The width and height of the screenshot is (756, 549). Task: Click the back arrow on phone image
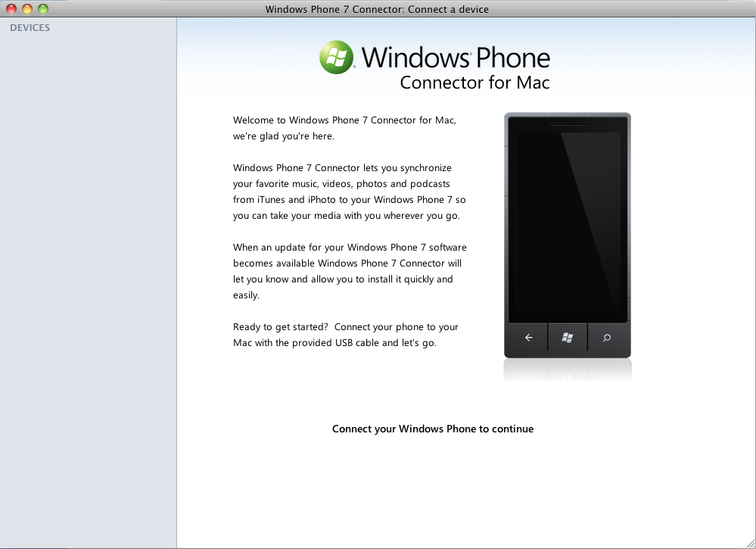pyautogui.click(x=528, y=338)
